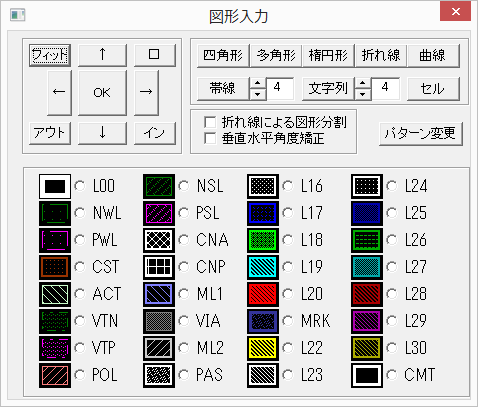Click the red L20 color swatch
478x407 pixels.
pos(263,294)
